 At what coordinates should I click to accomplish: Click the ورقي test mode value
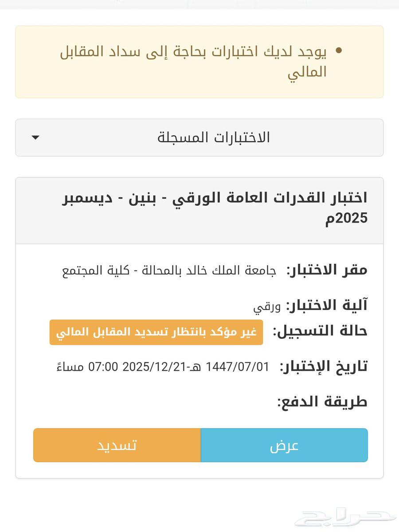point(266,307)
